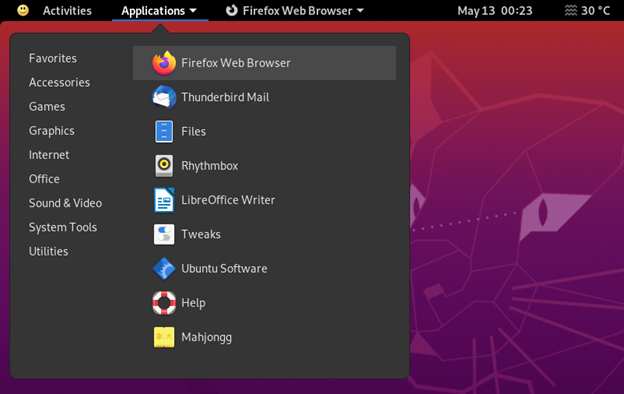
Task: Click the Mahjongg label
Action: point(206,337)
